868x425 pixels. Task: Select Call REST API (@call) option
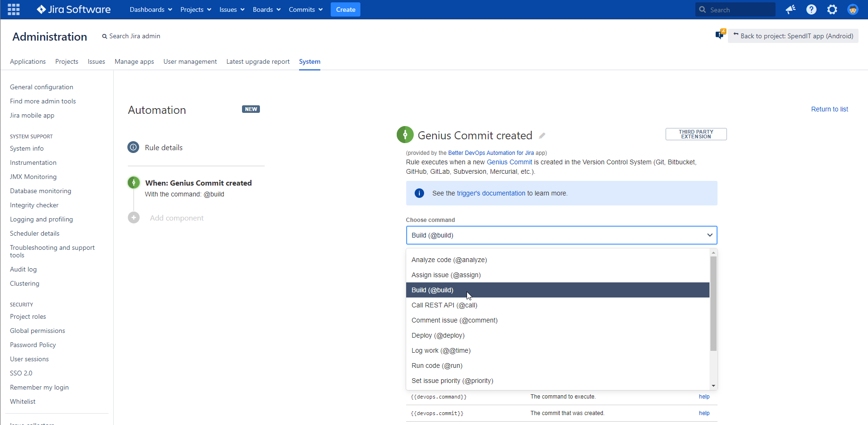click(x=558, y=305)
